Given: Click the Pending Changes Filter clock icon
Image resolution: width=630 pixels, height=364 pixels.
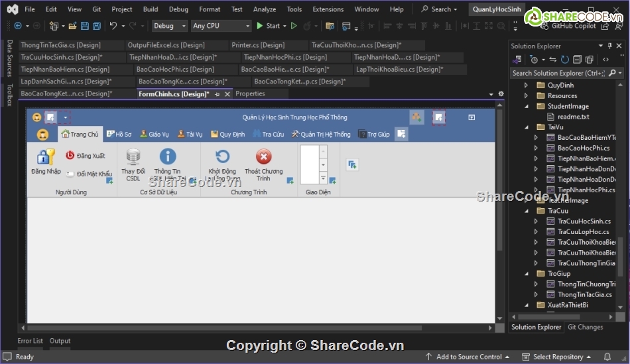Looking at the screenshot, I should pyautogui.click(x=534, y=60).
